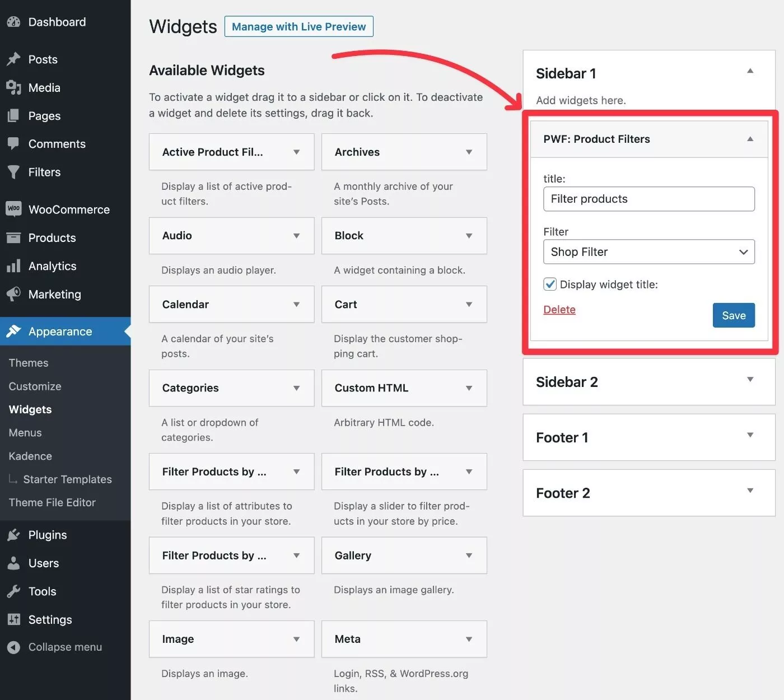Open Menus submenu item

[25, 433]
